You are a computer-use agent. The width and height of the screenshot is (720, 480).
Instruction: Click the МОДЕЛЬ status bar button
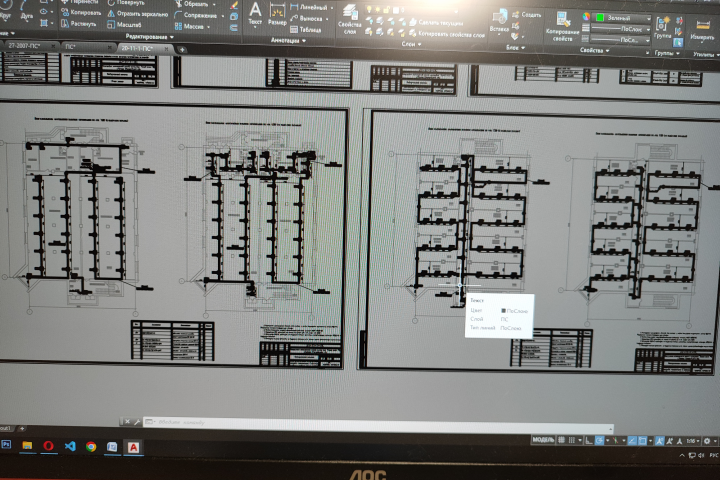[543, 440]
